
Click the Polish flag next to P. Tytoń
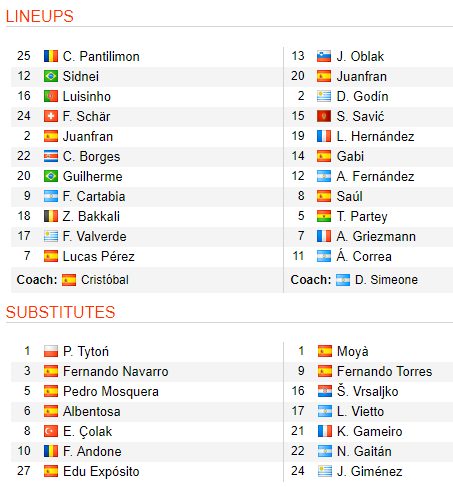coord(51,351)
